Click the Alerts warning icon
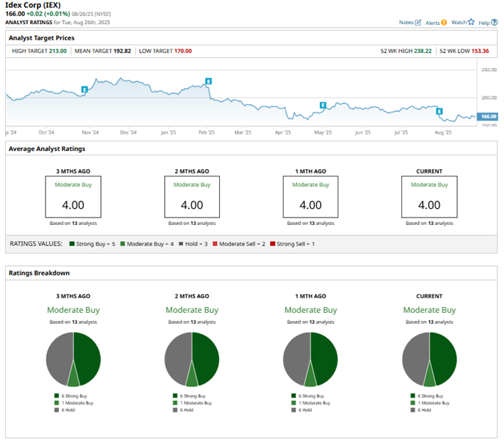Image resolution: width=504 pixels, height=444 pixels. pos(444,23)
